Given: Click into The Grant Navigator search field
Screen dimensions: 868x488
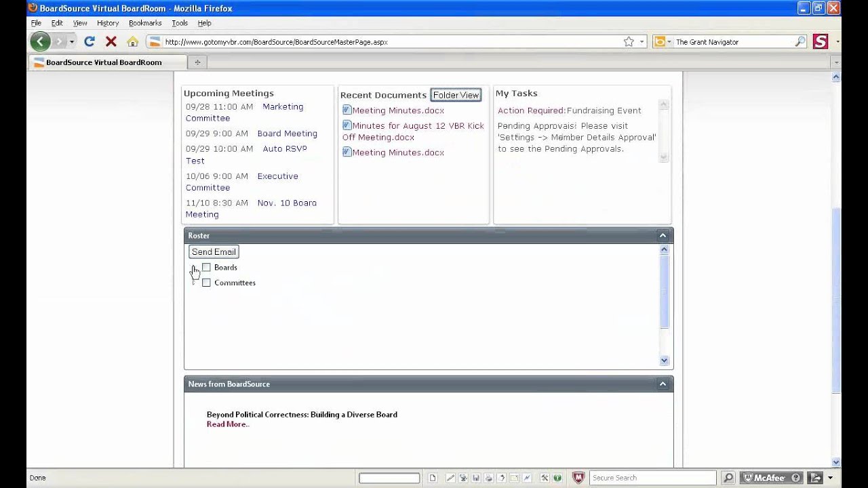Looking at the screenshot, I should [x=734, y=42].
